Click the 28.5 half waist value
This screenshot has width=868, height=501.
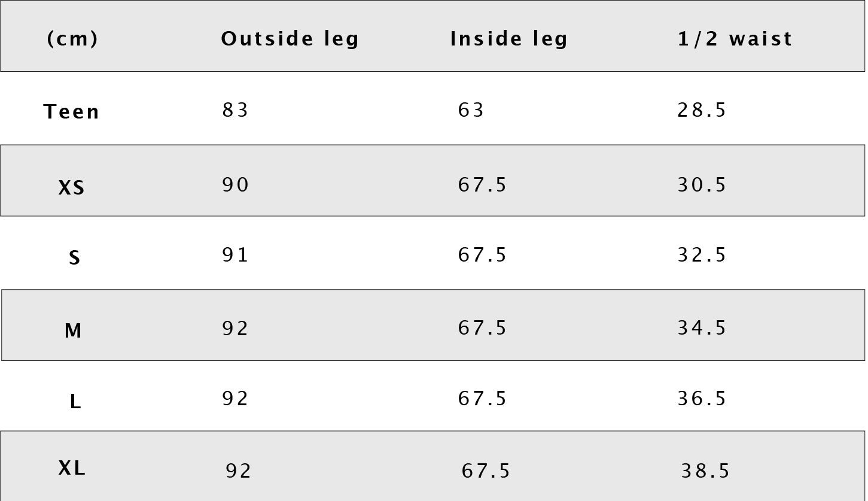(702, 110)
